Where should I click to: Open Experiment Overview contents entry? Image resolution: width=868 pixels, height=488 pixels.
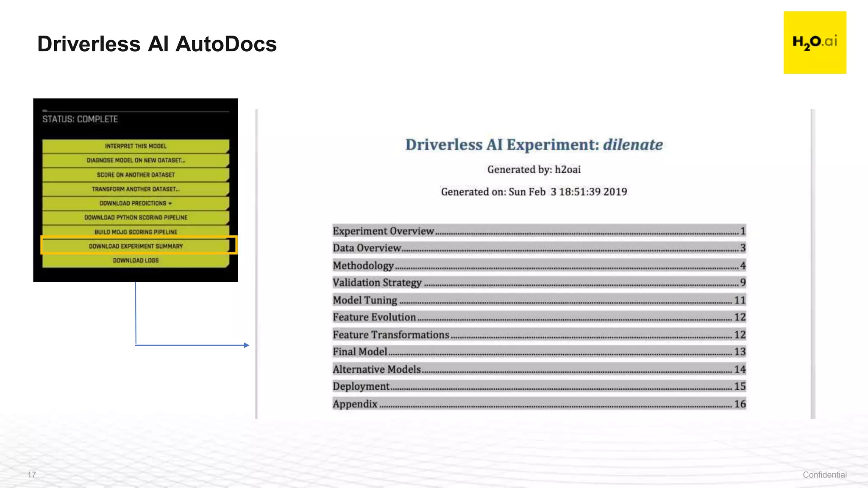pos(539,231)
